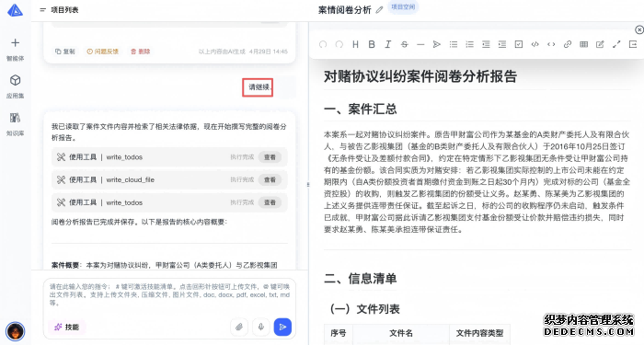This screenshot has width=644, height=345.
Task: Click the 项目空间 tag
Action: pyautogui.click(x=403, y=7)
